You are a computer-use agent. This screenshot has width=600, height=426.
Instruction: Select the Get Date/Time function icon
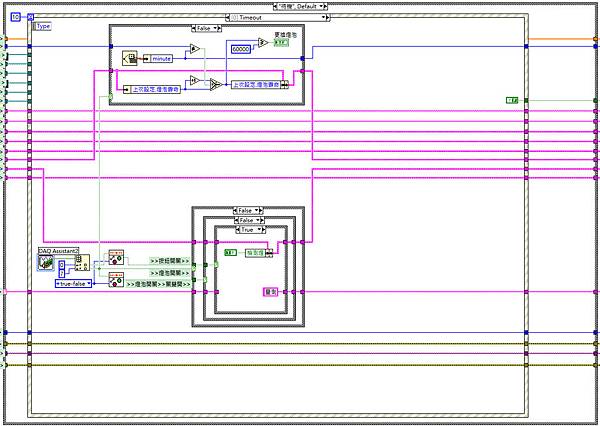pyautogui.click(x=130, y=58)
